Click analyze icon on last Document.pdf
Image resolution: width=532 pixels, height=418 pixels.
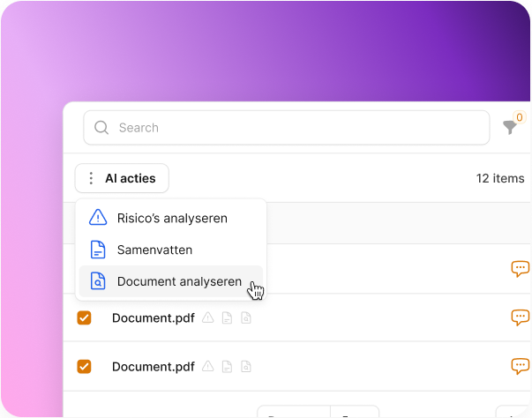coord(246,367)
